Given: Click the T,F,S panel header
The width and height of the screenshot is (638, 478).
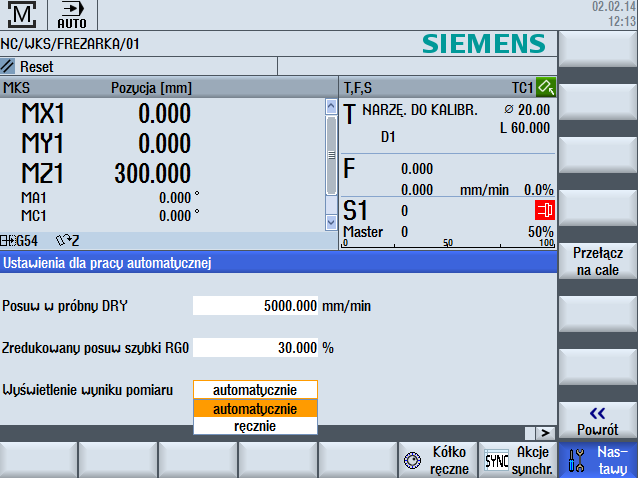Looking at the screenshot, I should 358,87.
